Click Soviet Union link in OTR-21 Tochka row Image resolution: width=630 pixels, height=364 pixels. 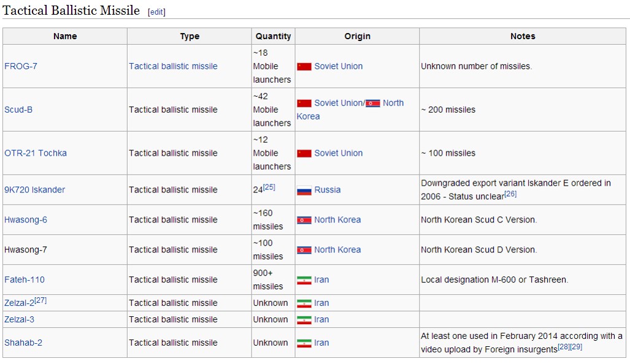[338, 153]
